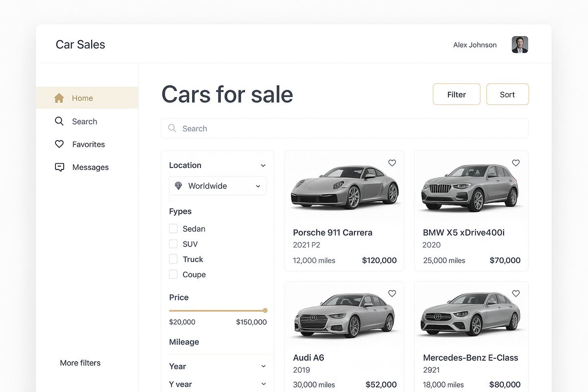Click the $20,000 minimum price label

tap(182, 322)
